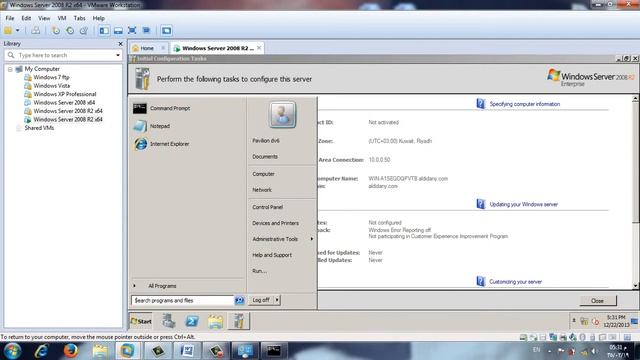Viewport: 640px width, 360px height.
Task: Open the library search dropdown arrow
Action: pyautogui.click(x=118, y=55)
